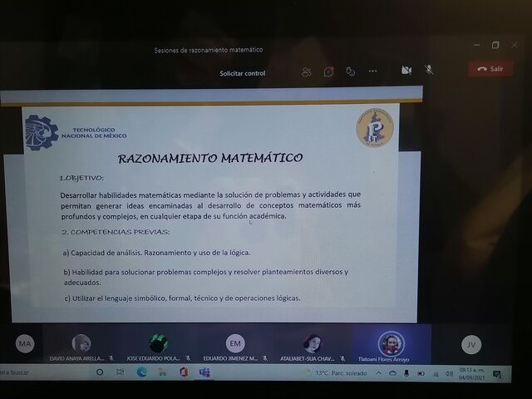532x399 pixels.
Task: Open the meeting chat panel
Action: [328, 71]
